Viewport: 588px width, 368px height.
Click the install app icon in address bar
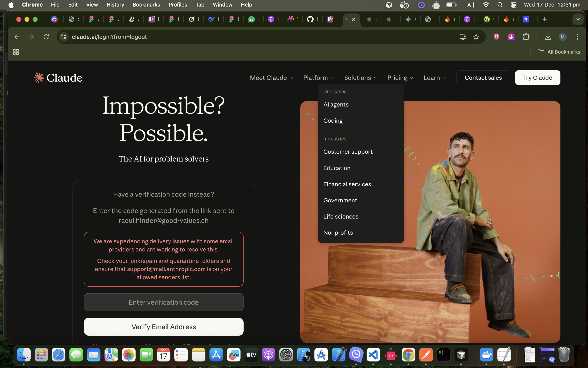(463, 37)
